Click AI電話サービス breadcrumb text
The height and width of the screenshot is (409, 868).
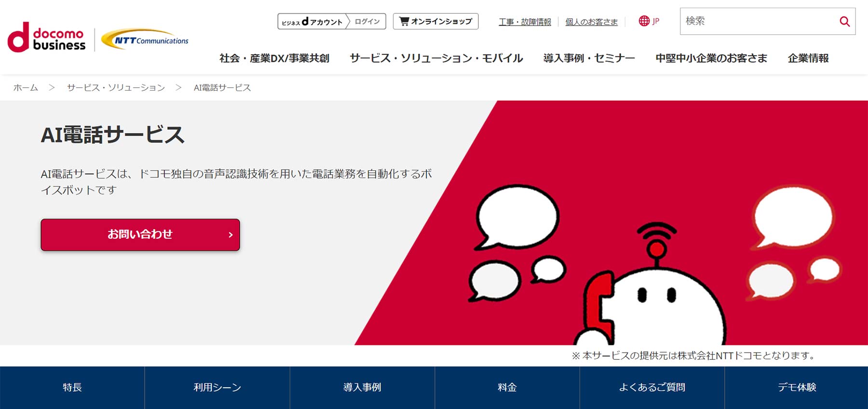(222, 88)
